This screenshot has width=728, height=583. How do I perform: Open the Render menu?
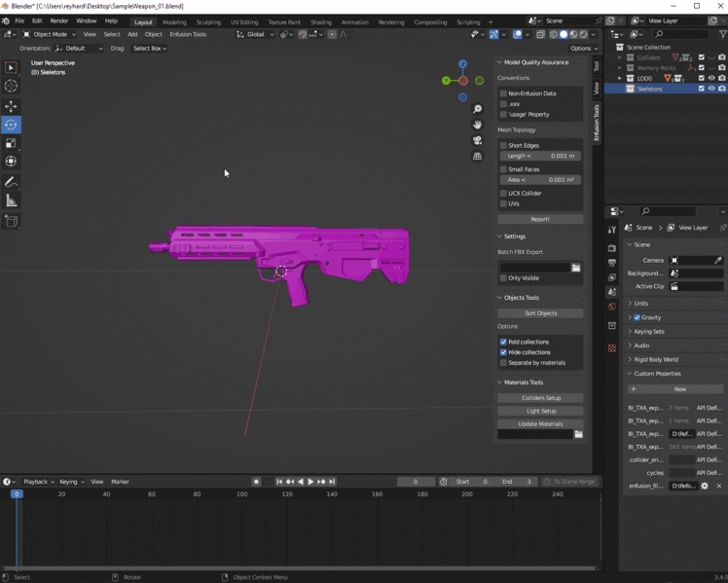(x=59, y=20)
